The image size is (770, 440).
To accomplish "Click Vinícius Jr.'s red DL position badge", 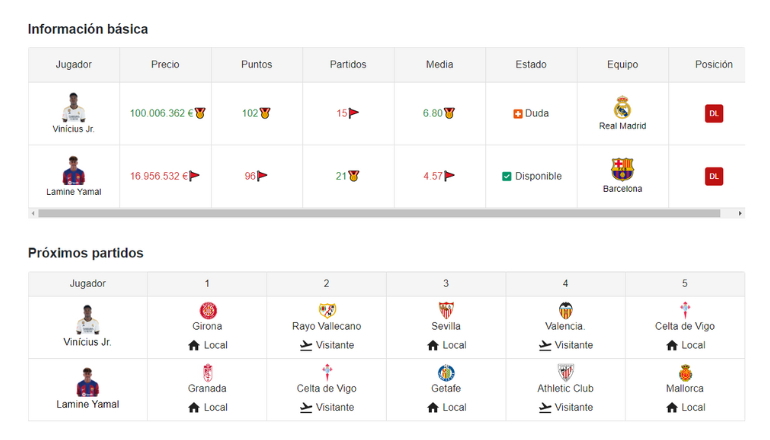I will tap(714, 113).
